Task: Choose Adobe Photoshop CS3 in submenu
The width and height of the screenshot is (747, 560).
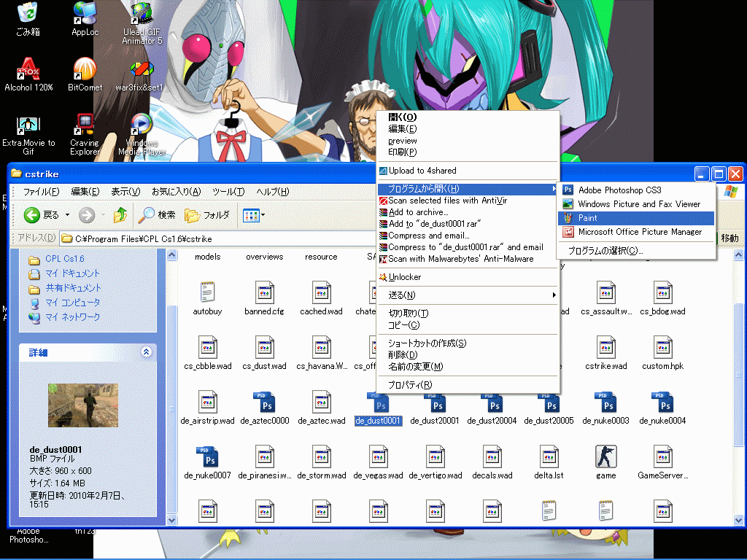Action: [619, 190]
